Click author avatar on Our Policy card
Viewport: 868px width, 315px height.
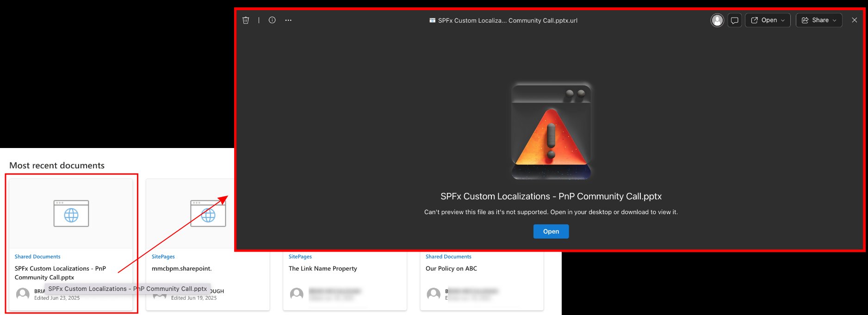coord(434,294)
